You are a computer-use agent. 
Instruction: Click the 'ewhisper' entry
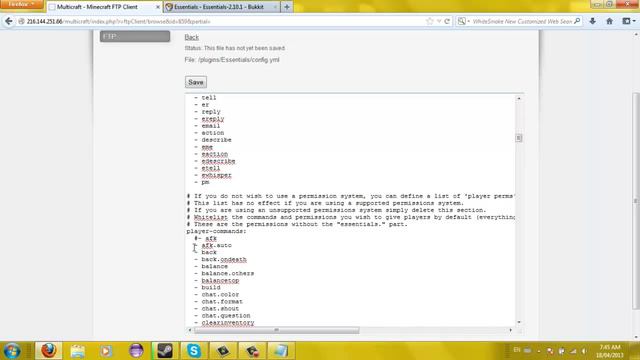tap(216, 175)
